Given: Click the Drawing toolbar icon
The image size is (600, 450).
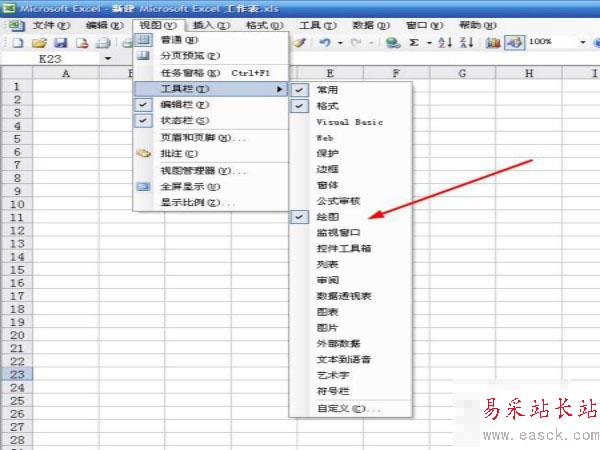Looking at the screenshot, I should pos(514,42).
